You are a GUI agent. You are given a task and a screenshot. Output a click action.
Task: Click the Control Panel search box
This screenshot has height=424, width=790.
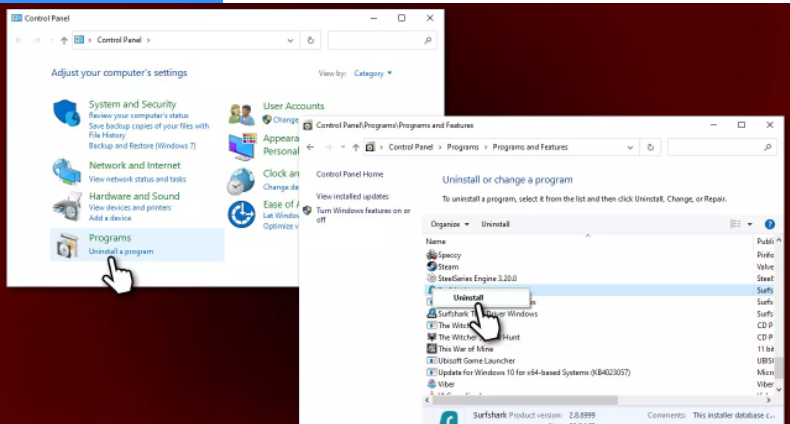pyautogui.click(x=382, y=40)
